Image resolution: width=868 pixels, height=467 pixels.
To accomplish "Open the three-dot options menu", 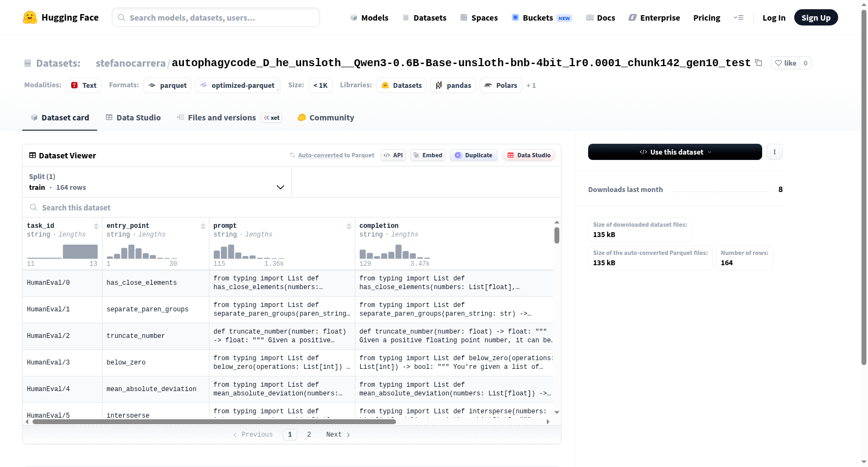I will pos(775,152).
